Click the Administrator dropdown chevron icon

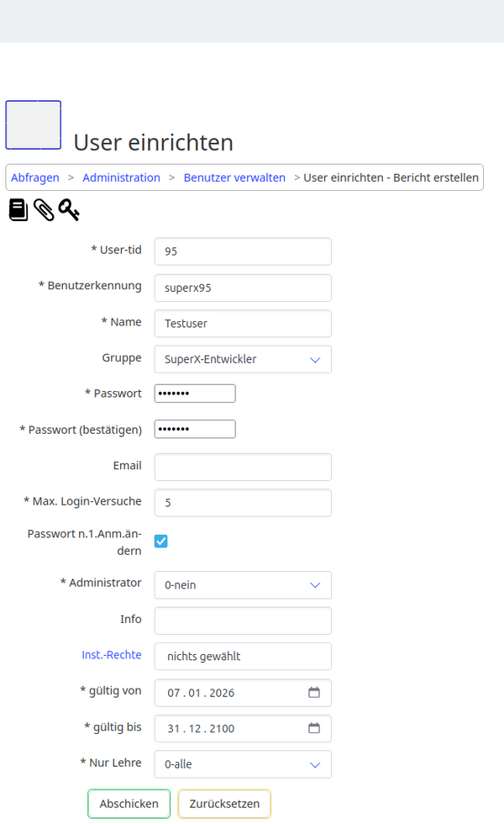point(315,584)
